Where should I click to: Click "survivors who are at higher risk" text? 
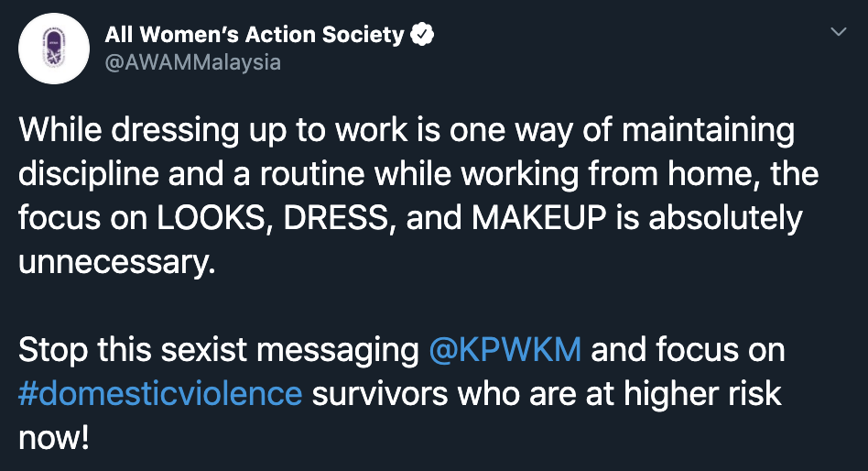click(x=547, y=393)
